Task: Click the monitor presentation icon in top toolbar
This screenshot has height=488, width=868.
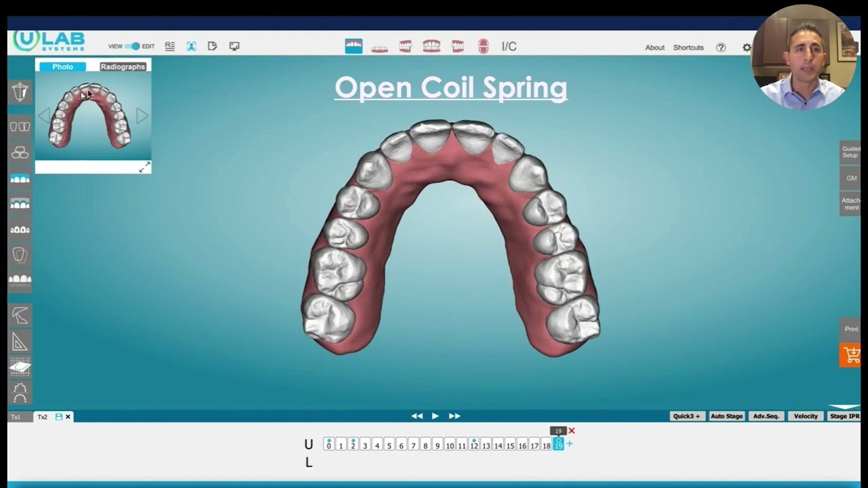Action: 235,46
